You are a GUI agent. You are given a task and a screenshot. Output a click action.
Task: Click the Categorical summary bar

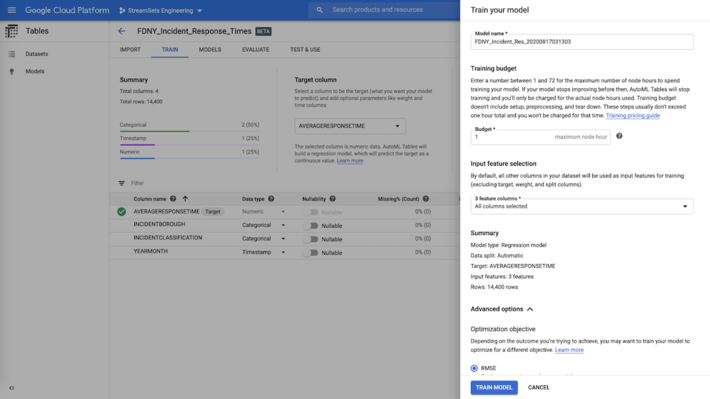tap(189, 131)
